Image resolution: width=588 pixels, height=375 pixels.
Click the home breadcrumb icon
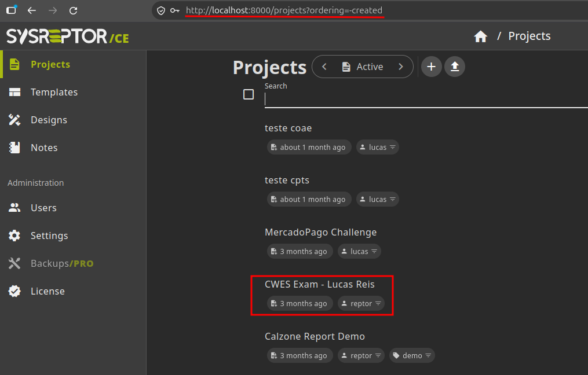[480, 36]
